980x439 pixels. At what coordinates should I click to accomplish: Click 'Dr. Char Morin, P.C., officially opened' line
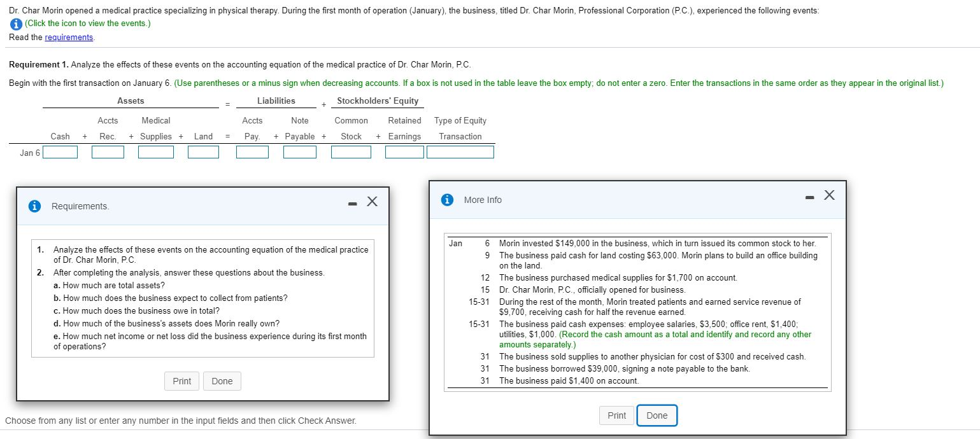click(x=592, y=289)
